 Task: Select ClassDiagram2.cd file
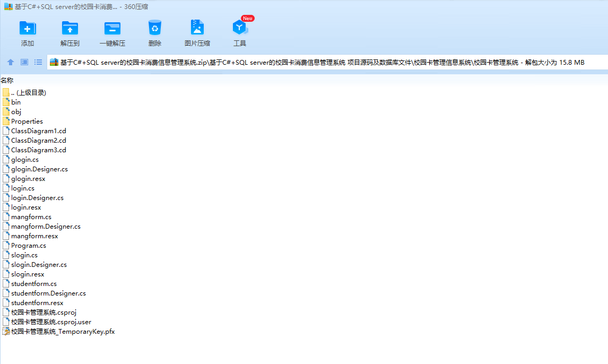point(34,140)
